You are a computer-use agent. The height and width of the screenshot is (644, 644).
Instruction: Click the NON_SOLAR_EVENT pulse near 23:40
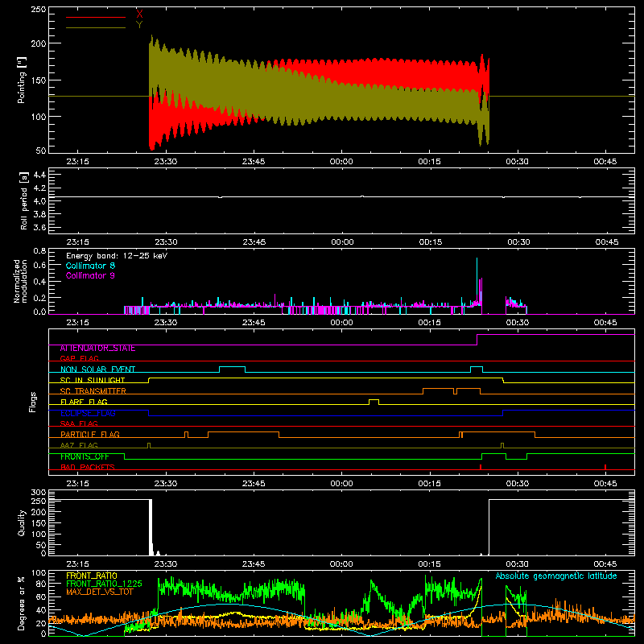click(232, 369)
